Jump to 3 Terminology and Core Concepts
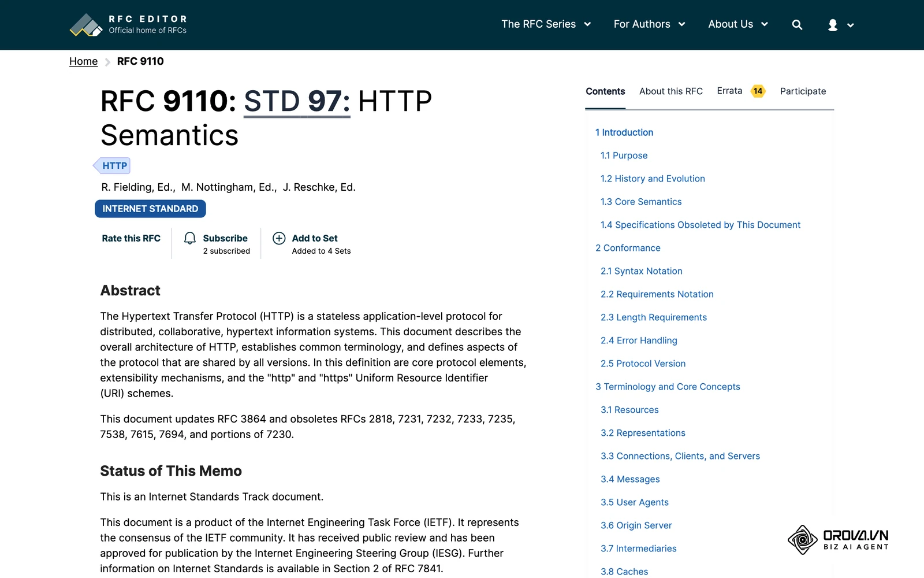The width and height of the screenshot is (924, 578). [x=668, y=387]
